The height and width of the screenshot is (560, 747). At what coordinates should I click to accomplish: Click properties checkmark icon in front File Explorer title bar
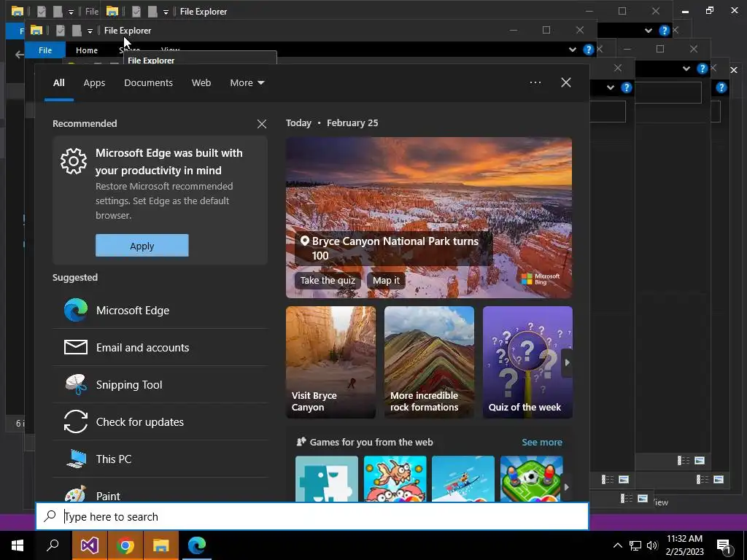point(60,31)
